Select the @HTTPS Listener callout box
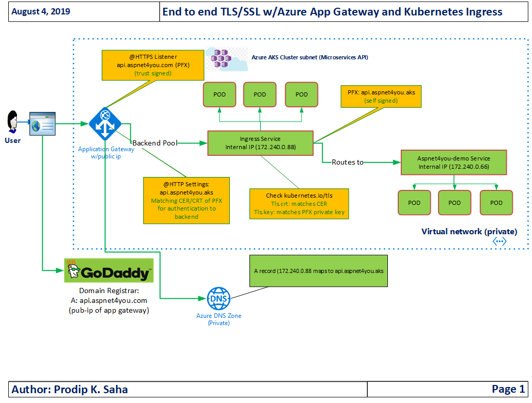 (x=153, y=65)
